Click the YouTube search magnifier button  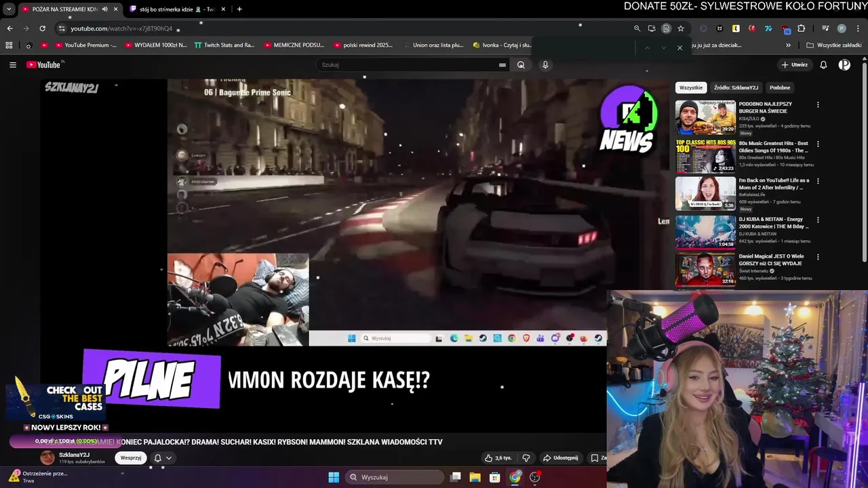pyautogui.click(x=521, y=65)
